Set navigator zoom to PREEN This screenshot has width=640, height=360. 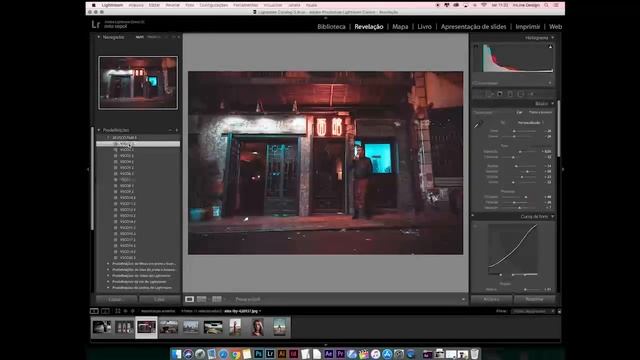point(154,37)
